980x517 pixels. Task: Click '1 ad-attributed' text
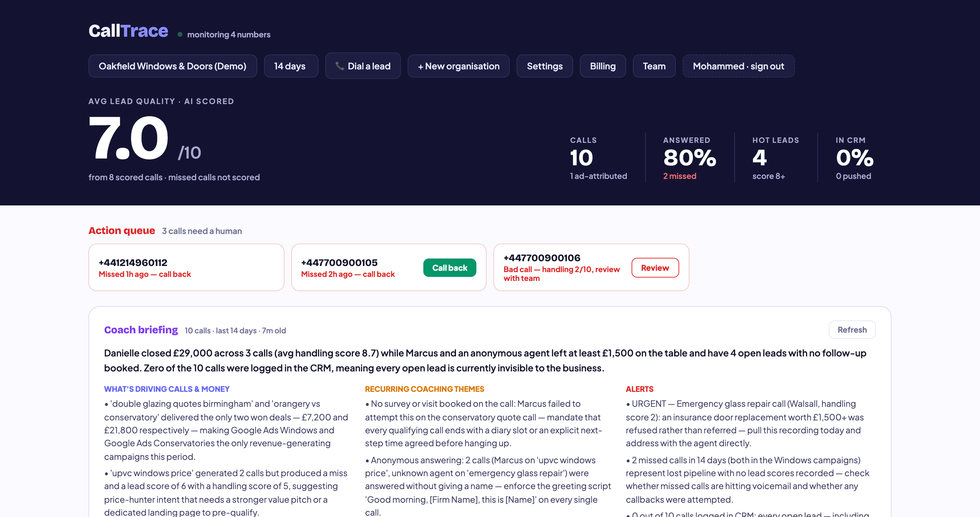pyautogui.click(x=599, y=176)
